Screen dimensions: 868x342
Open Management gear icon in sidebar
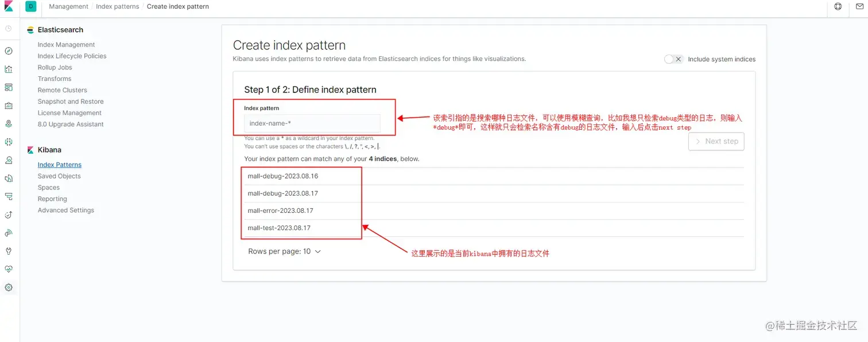[9, 287]
